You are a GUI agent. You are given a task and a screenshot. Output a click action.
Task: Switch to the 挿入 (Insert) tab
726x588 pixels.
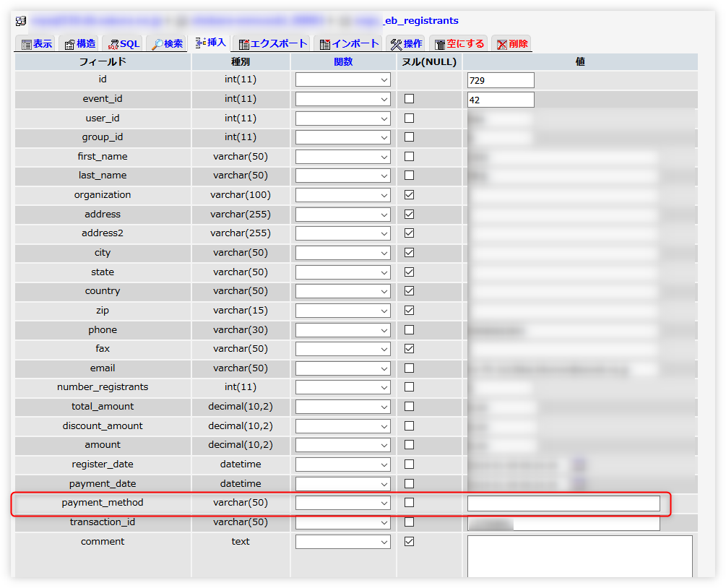point(210,43)
